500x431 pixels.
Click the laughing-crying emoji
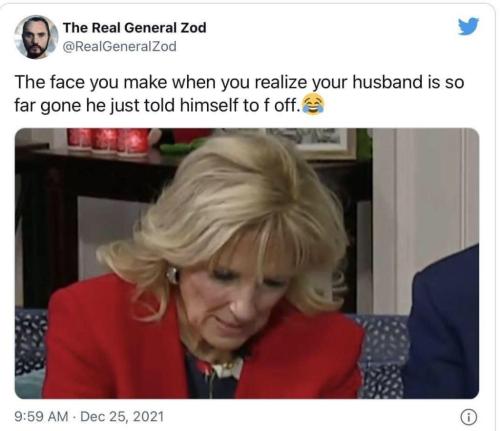(313, 105)
